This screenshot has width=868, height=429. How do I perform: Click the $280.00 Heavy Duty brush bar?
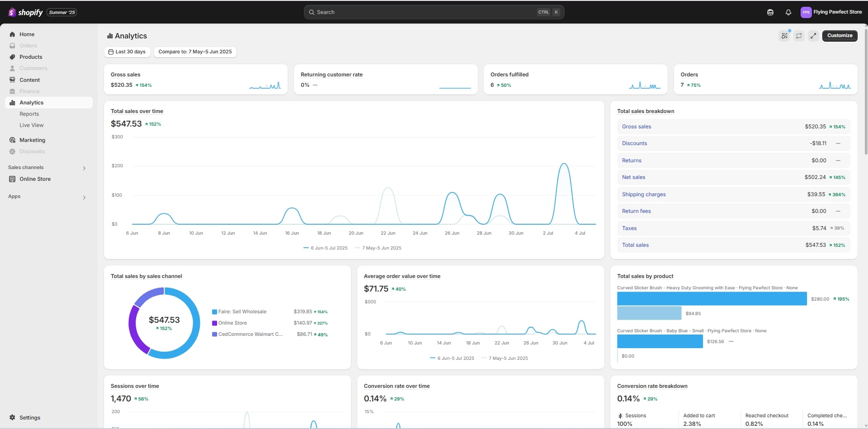pyautogui.click(x=712, y=299)
